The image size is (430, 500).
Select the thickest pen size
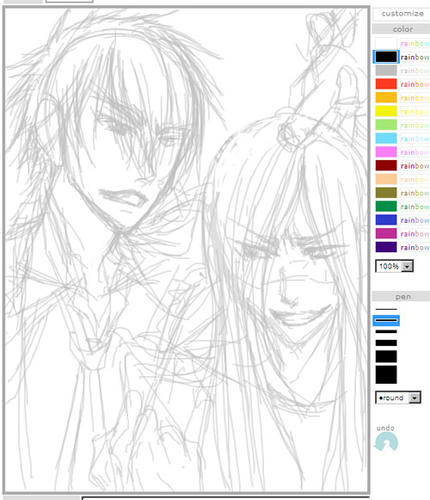(386, 375)
